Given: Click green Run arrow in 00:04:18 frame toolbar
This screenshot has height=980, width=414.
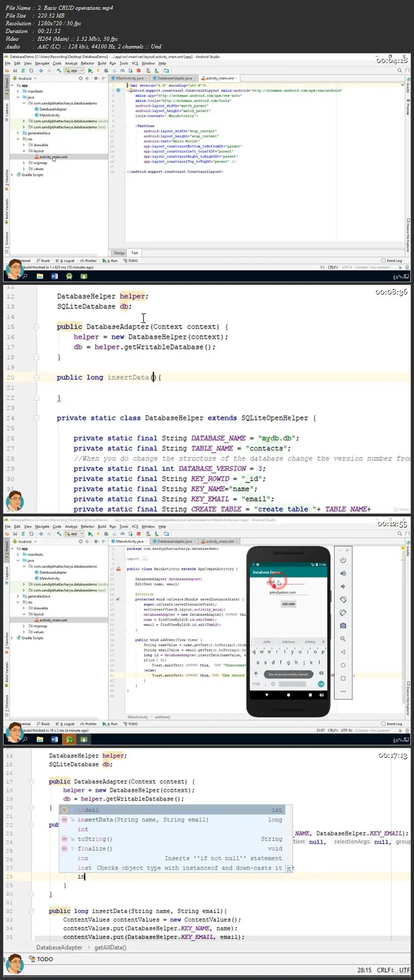Looking at the screenshot, I should click(x=90, y=71).
